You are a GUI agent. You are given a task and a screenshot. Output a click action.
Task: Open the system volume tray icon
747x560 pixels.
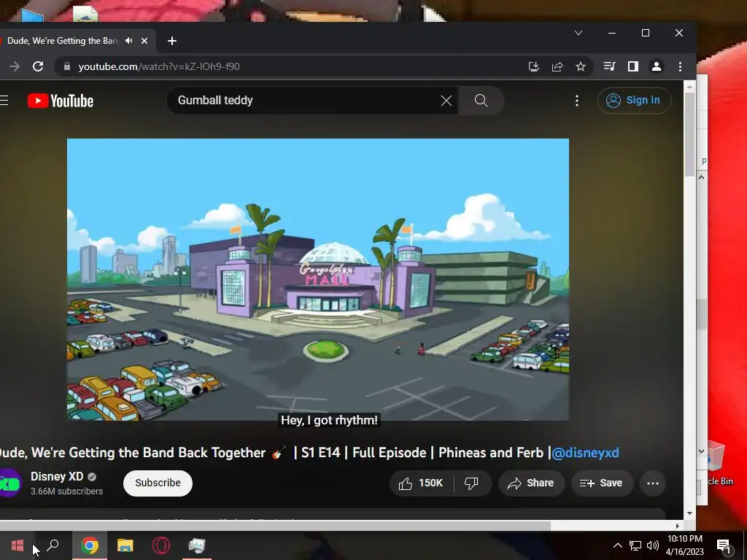[x=653, y=545]
